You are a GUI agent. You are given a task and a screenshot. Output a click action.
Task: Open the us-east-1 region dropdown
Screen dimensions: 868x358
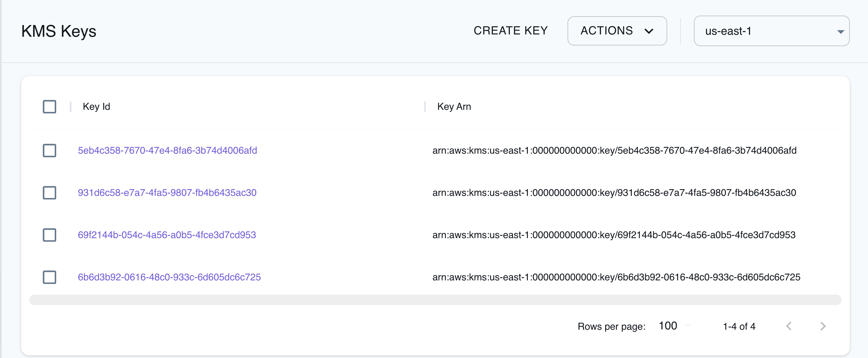coord(772,31)
